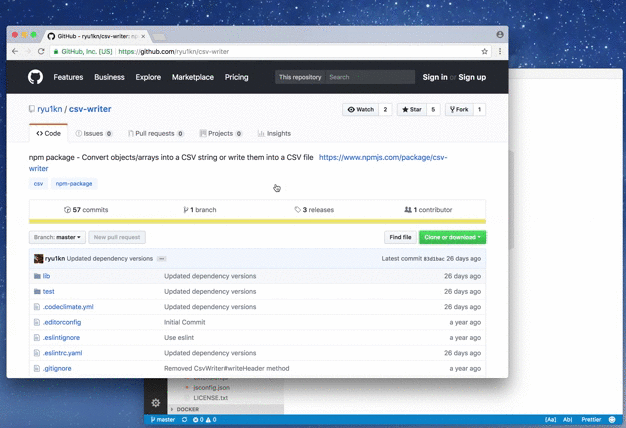The width and height of the screenshot is (626, 428).
Task: Open the VS Code settings gear
Action: 156,403
